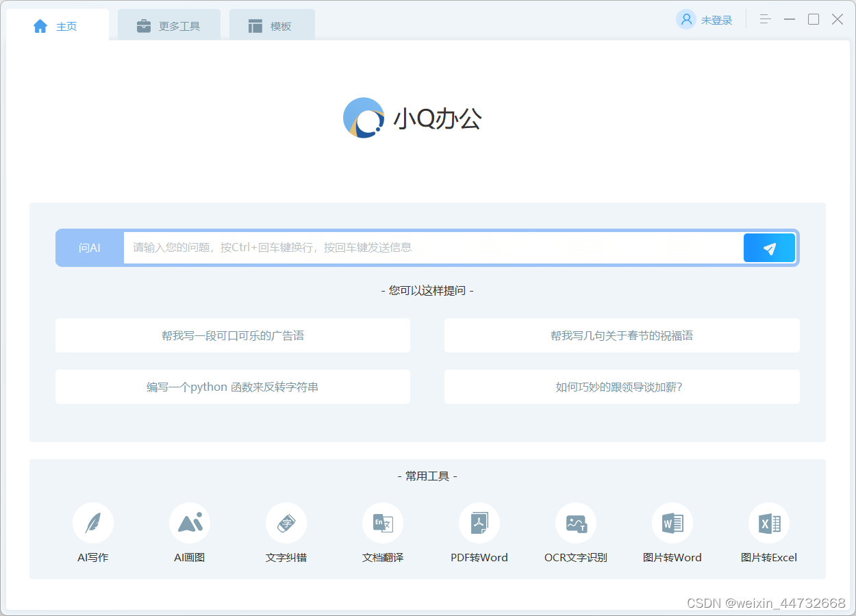Select the 可口可乐广告语 example prompt
Screen dimensions: 856x616
pos(233,335)
